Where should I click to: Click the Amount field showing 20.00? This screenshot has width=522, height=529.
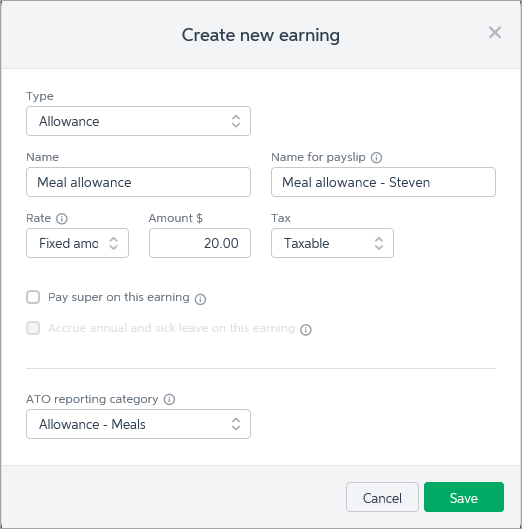pos(200,243)
